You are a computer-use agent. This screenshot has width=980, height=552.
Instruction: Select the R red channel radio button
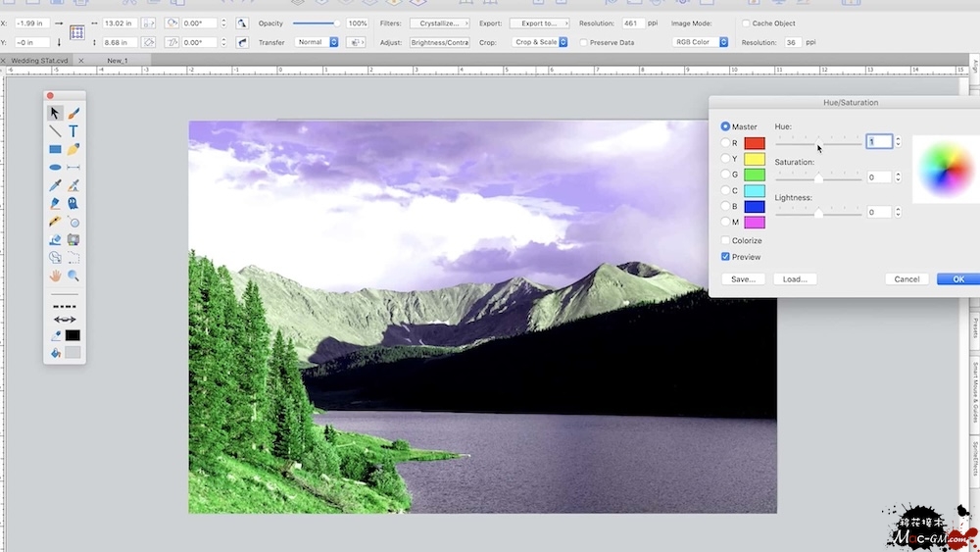[x=725, y=143]
